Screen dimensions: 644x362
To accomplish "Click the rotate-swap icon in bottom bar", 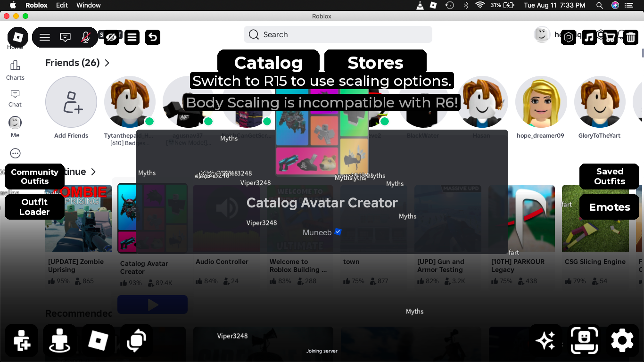I will pos(136,340).
